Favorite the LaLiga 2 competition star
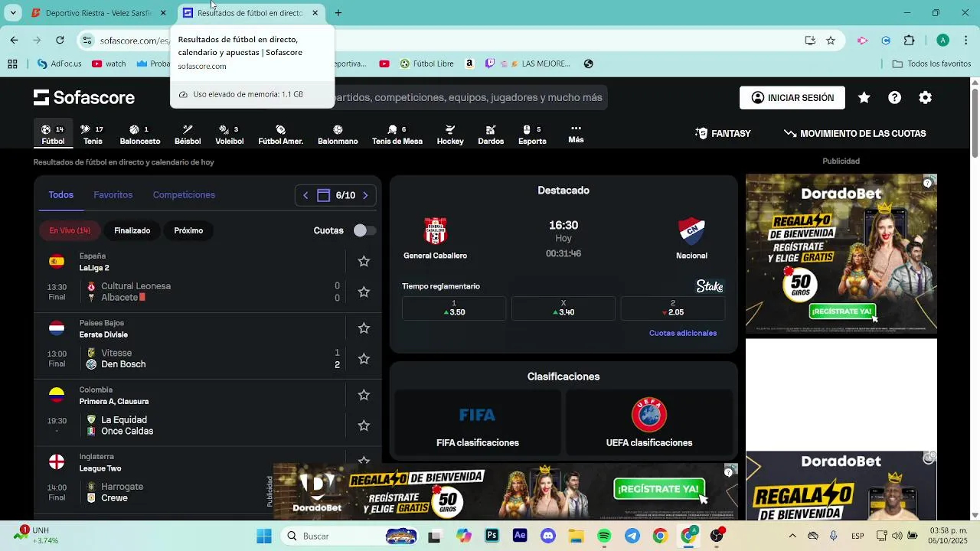 [x=364, y=262]
